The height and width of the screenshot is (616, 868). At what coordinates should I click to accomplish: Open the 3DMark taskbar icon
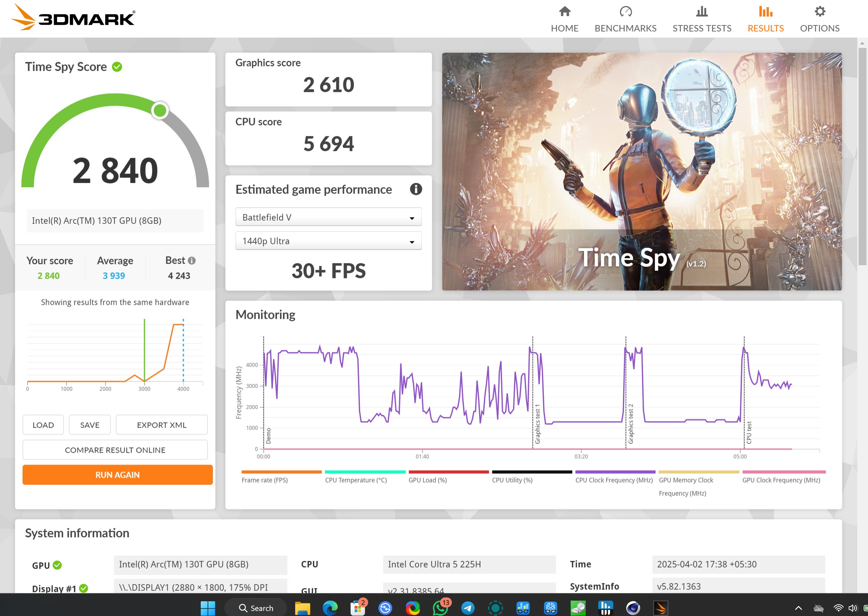pos(660,608)
